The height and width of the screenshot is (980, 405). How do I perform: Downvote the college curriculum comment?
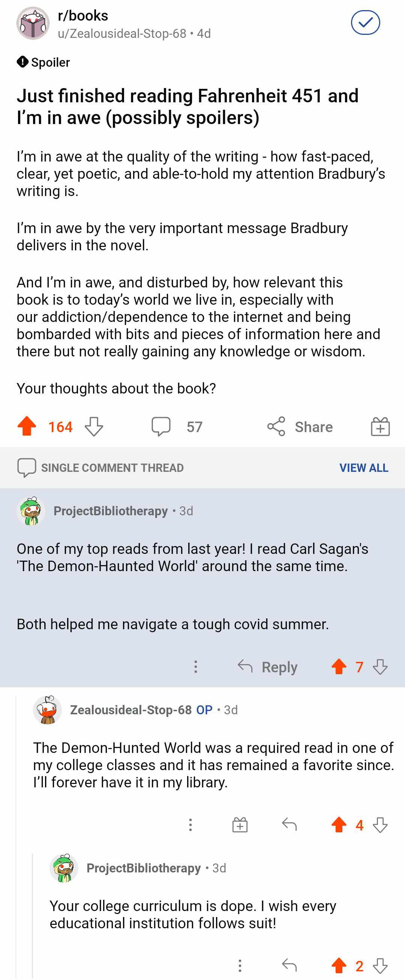(x=380, y=965)
